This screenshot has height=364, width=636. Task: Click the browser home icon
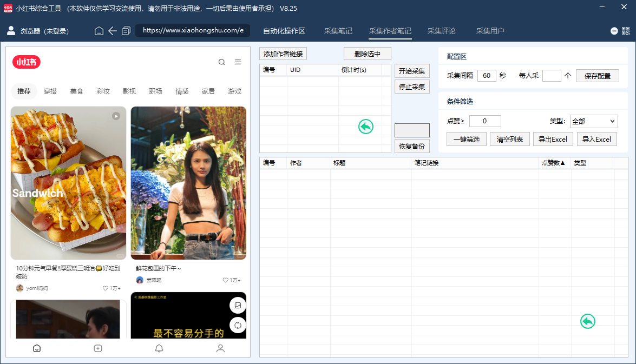(99, 31)
